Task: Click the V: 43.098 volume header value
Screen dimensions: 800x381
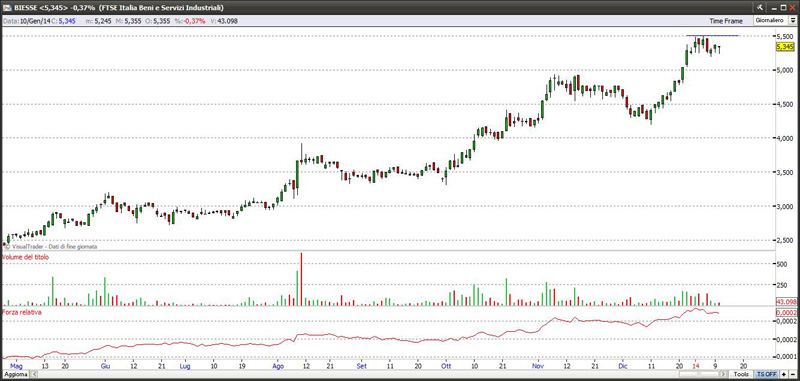Action: 224,21
